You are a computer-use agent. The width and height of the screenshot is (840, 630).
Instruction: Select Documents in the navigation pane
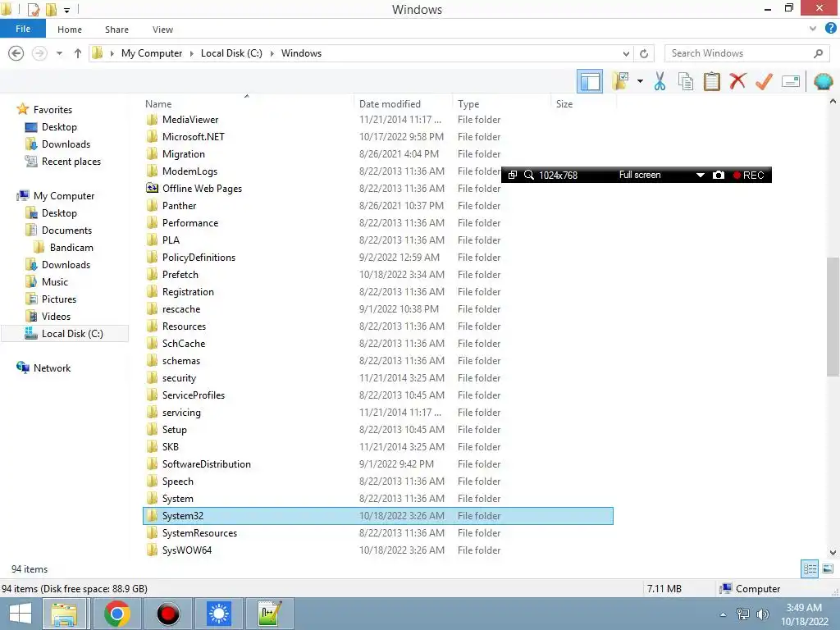pyautogui.click(x=66, y=231)
